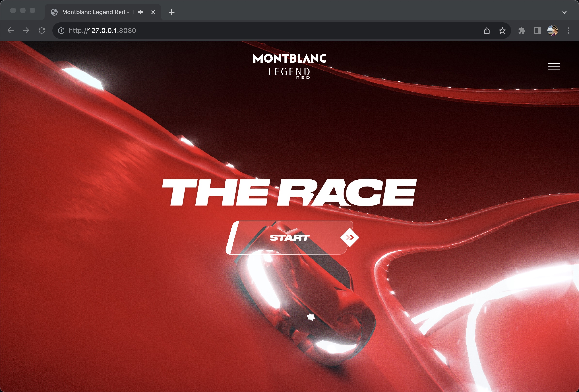
Task: Click the address bar URL field
Action: 249,31
